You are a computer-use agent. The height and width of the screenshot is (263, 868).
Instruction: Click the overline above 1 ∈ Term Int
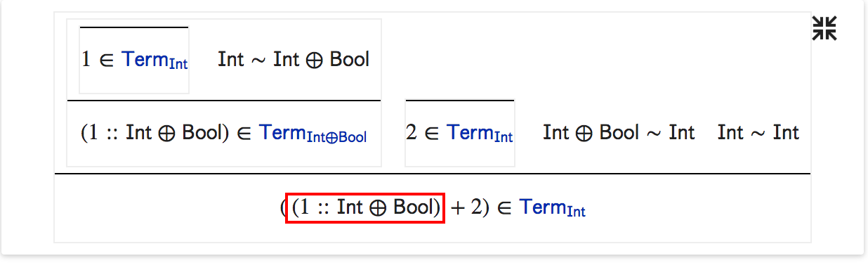click(133, 27)
